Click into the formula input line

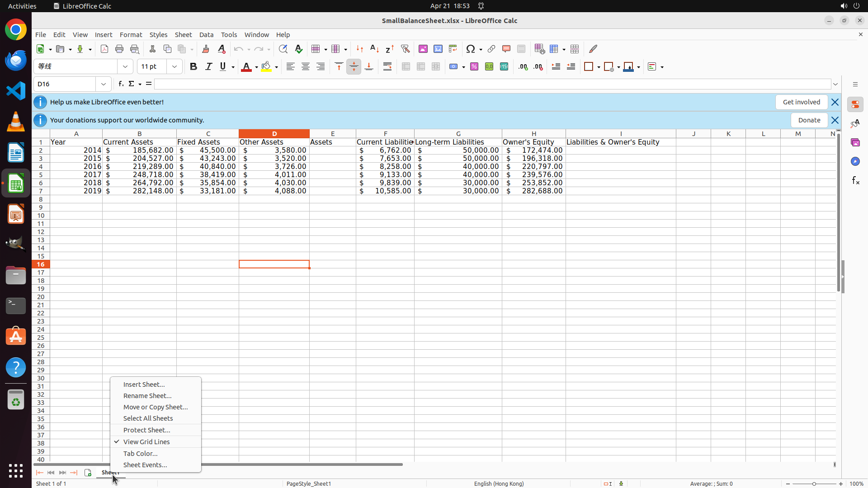tap(492, 84)
